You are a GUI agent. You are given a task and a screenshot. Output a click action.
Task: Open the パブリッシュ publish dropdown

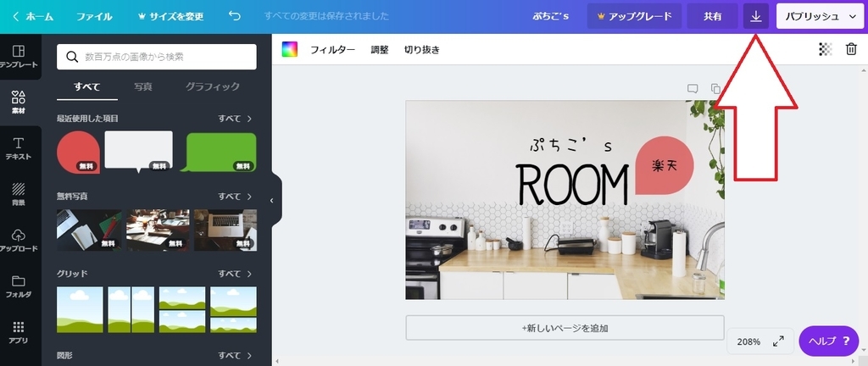[821, 17]
